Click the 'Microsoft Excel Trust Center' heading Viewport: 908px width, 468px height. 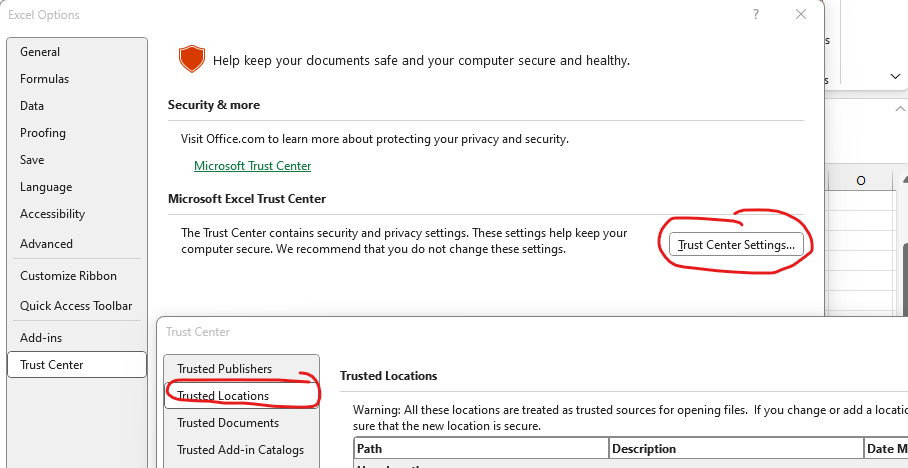(x=247, y=199)
